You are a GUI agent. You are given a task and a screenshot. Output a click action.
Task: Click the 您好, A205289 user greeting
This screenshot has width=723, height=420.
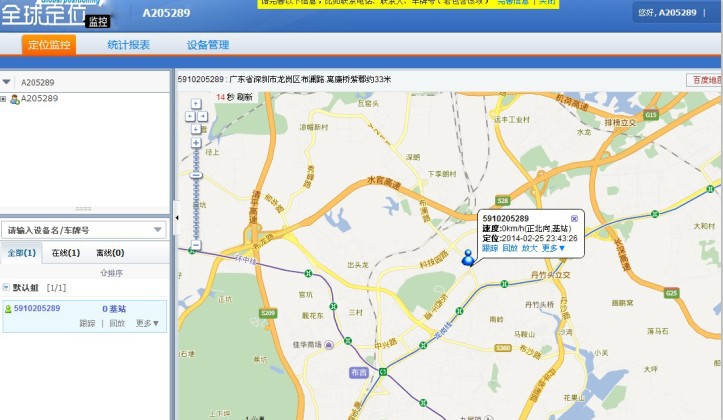click(x=667, y=13)
